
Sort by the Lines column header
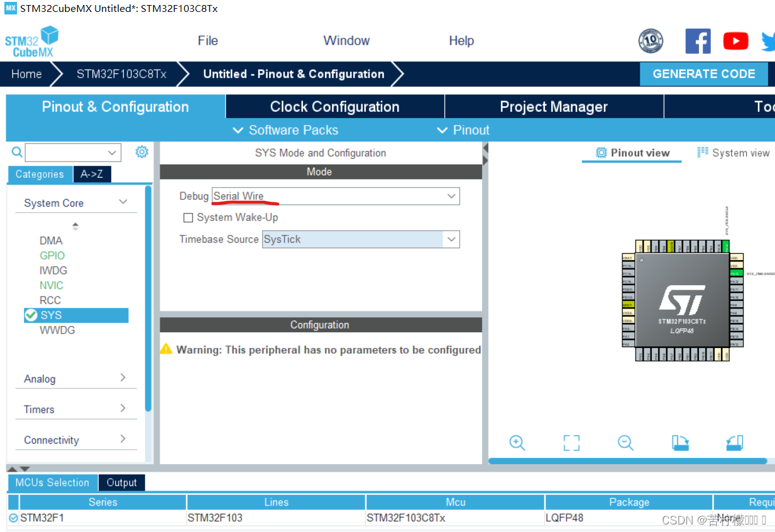click(x=276, y=502)
